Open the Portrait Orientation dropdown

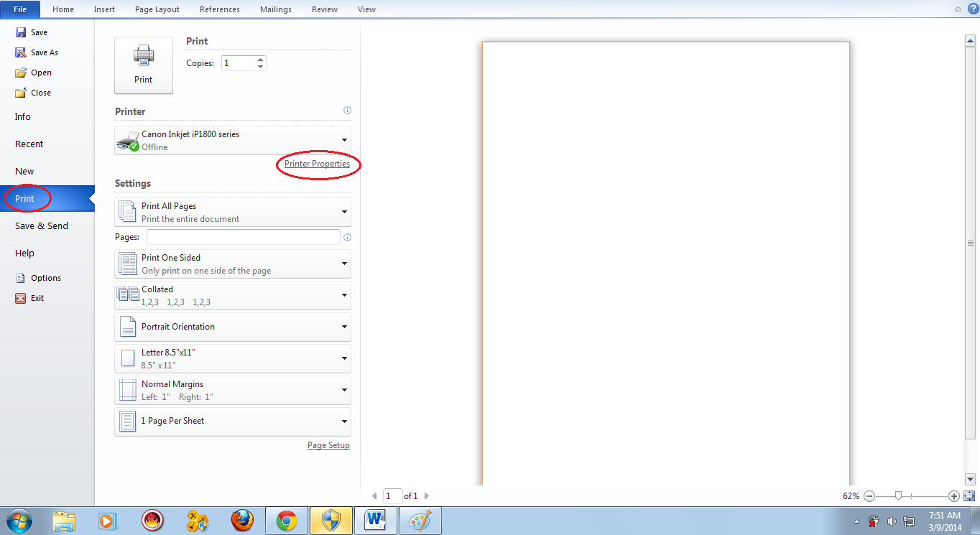[x=344, y=327]
